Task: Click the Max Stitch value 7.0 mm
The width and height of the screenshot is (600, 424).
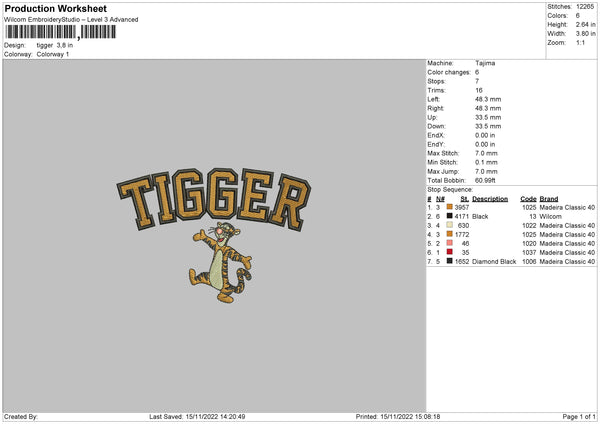Action: [486, 153]
